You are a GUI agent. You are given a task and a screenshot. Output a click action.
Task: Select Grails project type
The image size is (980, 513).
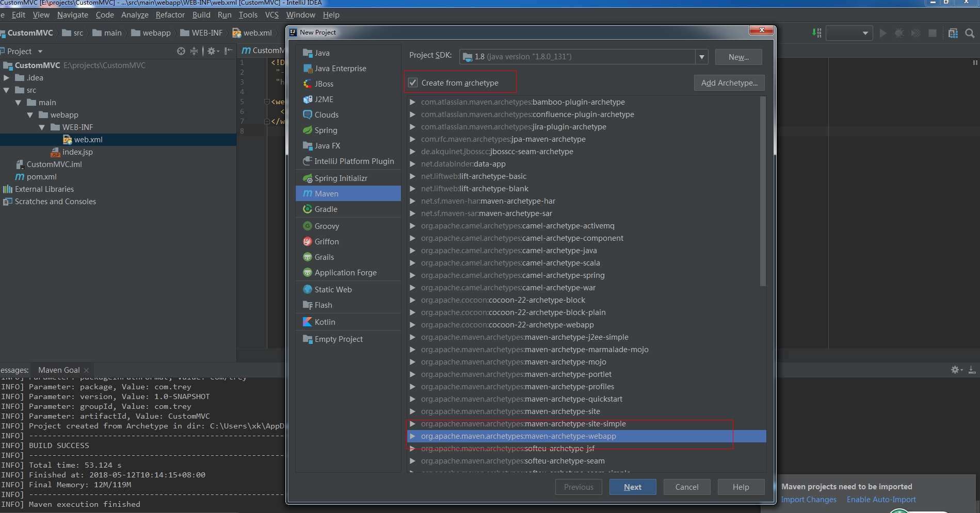pyautogui.click(x=348, y=257)
